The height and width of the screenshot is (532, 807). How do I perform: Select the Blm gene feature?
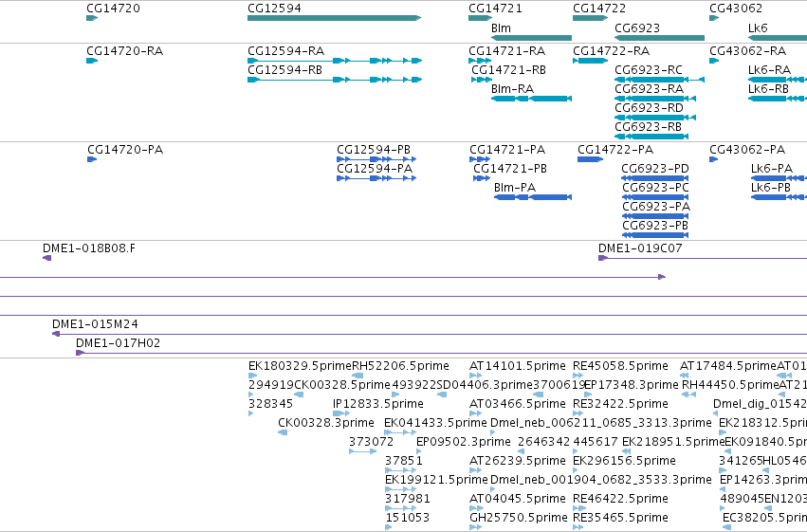[532, 38]
